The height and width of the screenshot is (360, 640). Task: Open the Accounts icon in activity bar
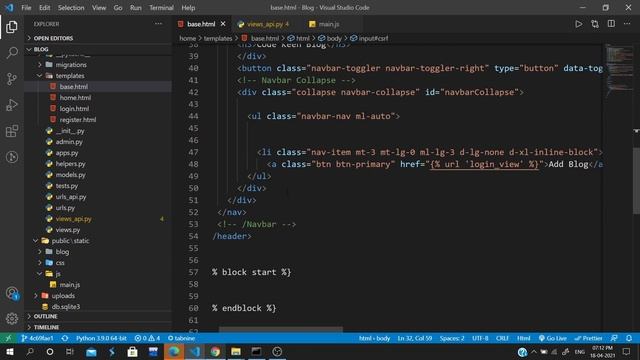coord(12,293)
